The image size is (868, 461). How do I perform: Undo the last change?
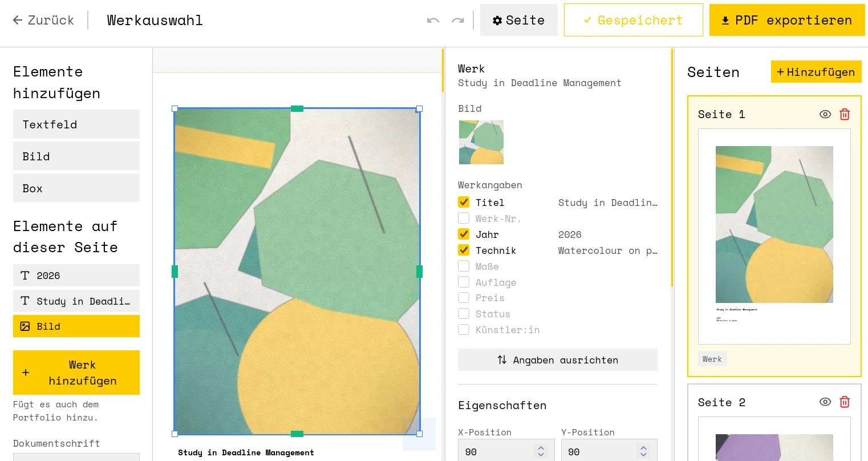coord(433,21)
